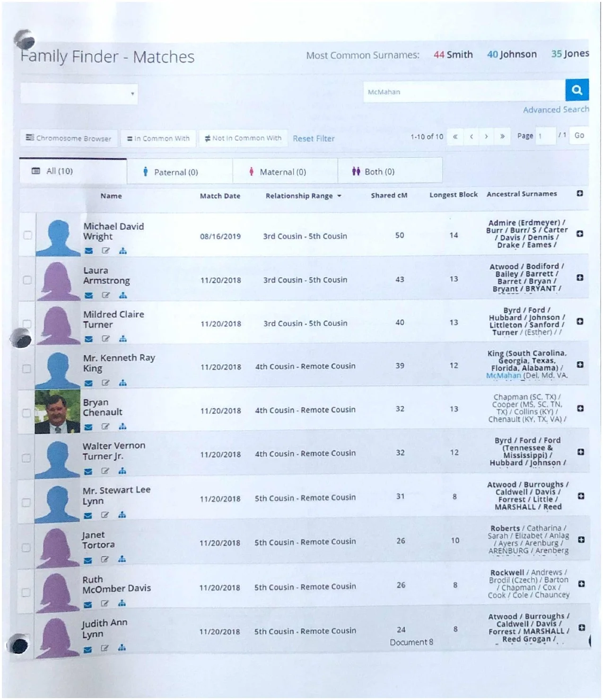Screen dimensions: 603x700
Task: Email Judith Ann Lynn via envelope icon
Action: tap(87, 650)
